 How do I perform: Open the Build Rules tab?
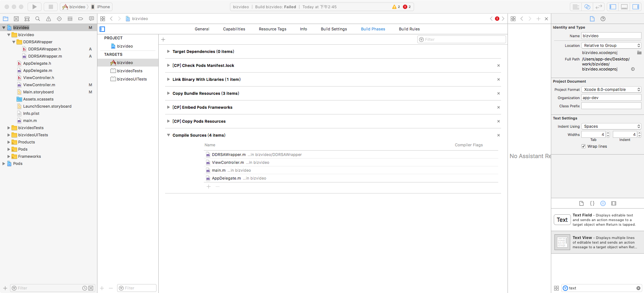(409, 29)
